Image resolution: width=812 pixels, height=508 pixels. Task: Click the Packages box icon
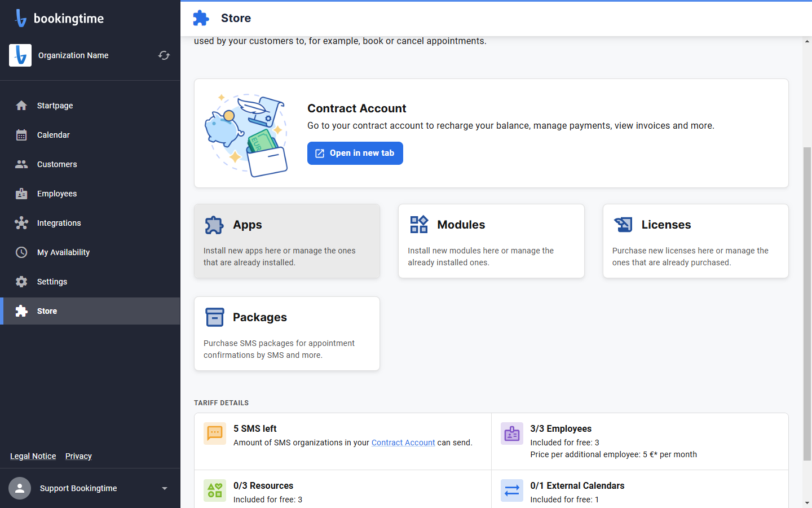tap(214, 317)
